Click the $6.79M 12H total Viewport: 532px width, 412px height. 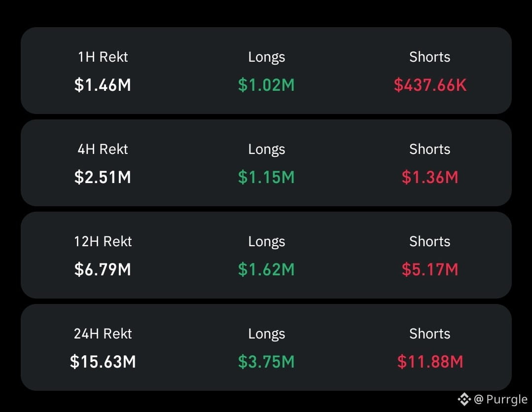pos(103,270)
